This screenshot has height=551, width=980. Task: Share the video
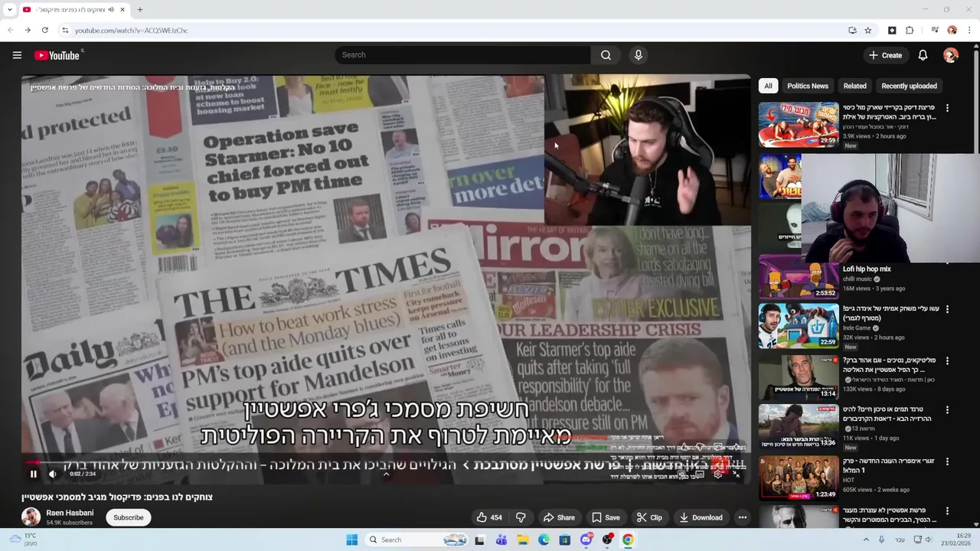(559, 517)
